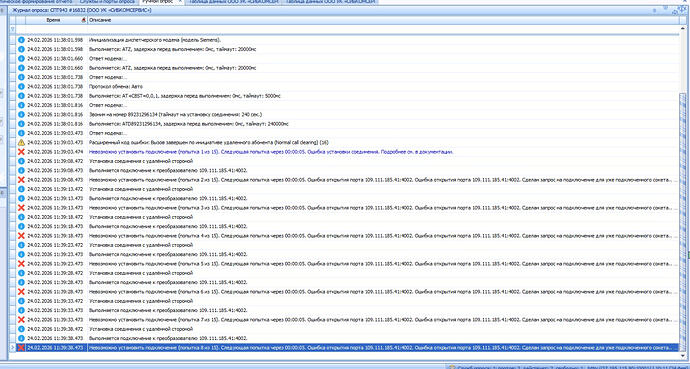Select error description for attempt 4 of 15
690x369 pixels.
click(381, 236)
